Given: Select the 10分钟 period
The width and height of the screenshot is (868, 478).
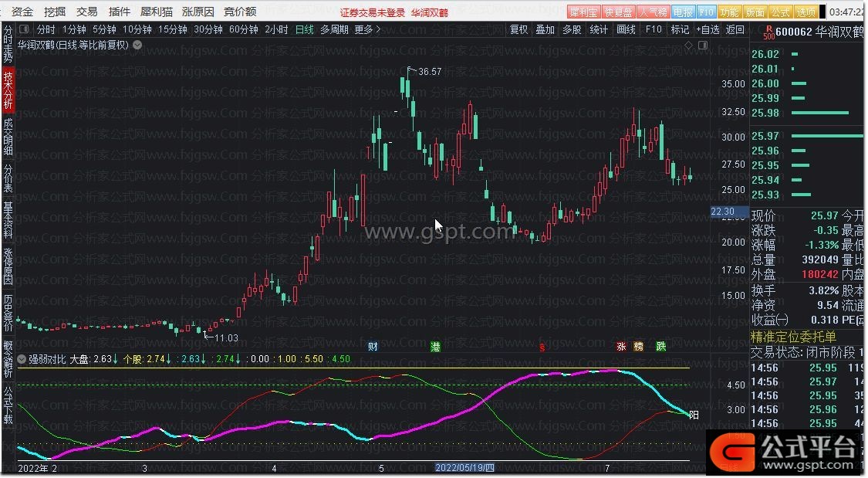Looking at the screenshot, I should [x=137, y=29].
